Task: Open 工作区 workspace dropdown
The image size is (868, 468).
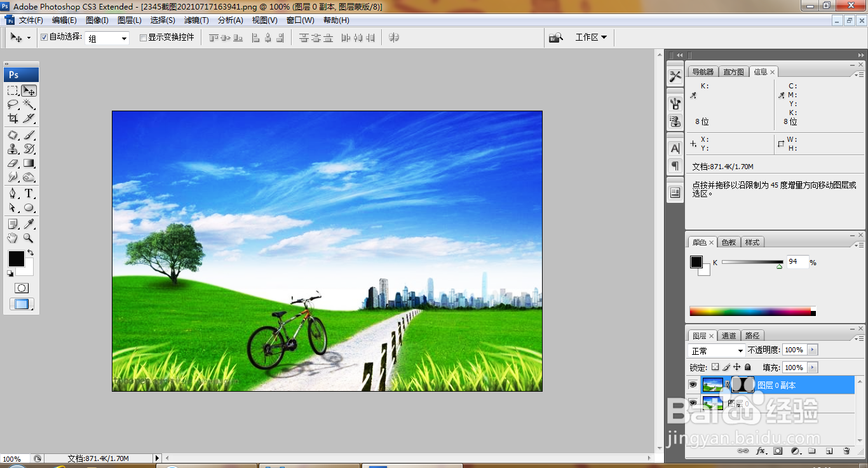Action: pos(591,38)
